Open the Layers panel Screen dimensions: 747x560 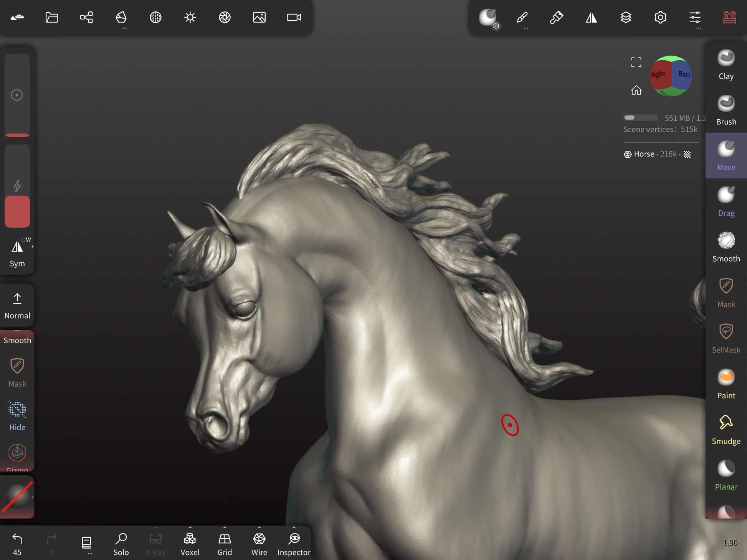click(626, 17)
